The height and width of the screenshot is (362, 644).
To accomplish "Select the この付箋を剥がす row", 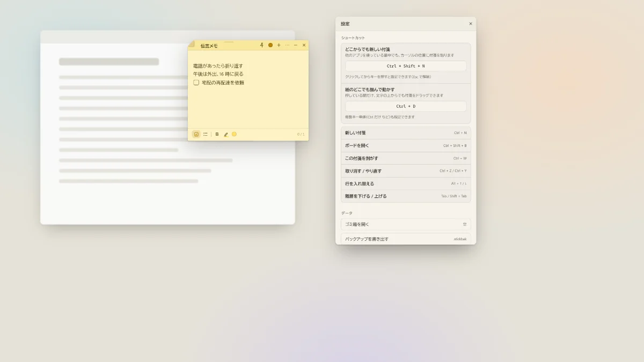I will (x=406, y=158).
